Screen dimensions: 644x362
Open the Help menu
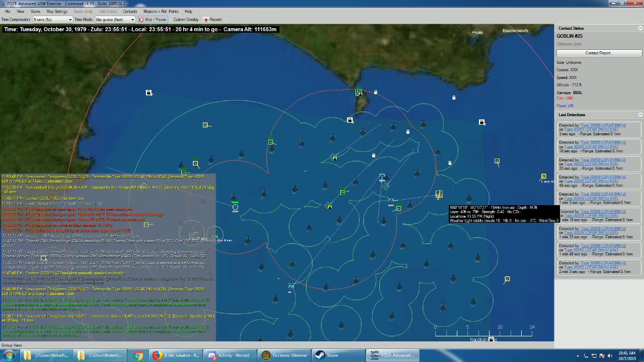point(188,11)
